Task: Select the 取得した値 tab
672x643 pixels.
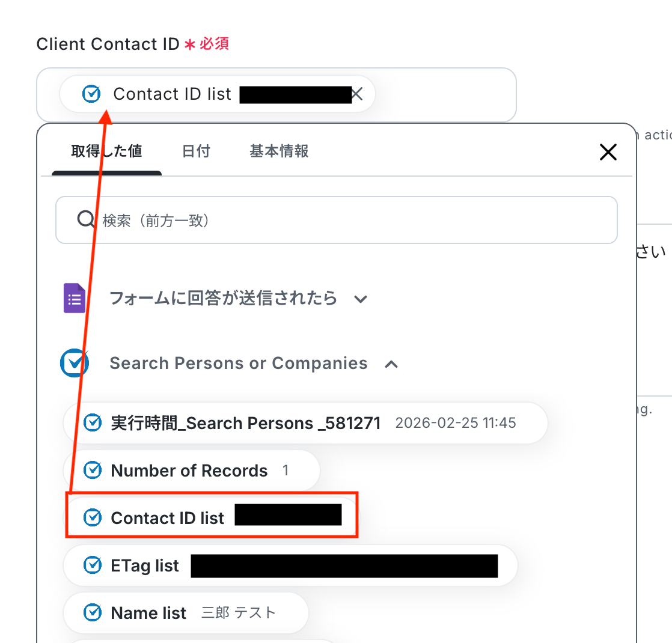Action: (x=106, y=151)
